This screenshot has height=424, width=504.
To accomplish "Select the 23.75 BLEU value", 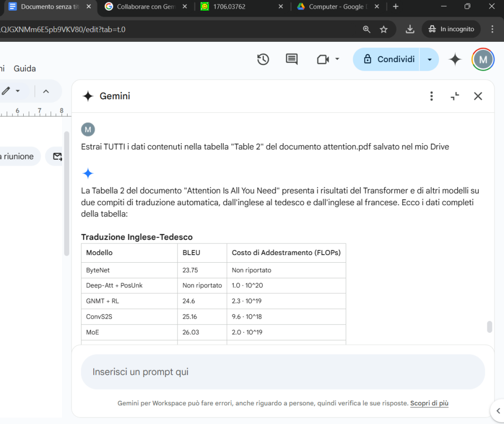I will (x=202, y=270).
